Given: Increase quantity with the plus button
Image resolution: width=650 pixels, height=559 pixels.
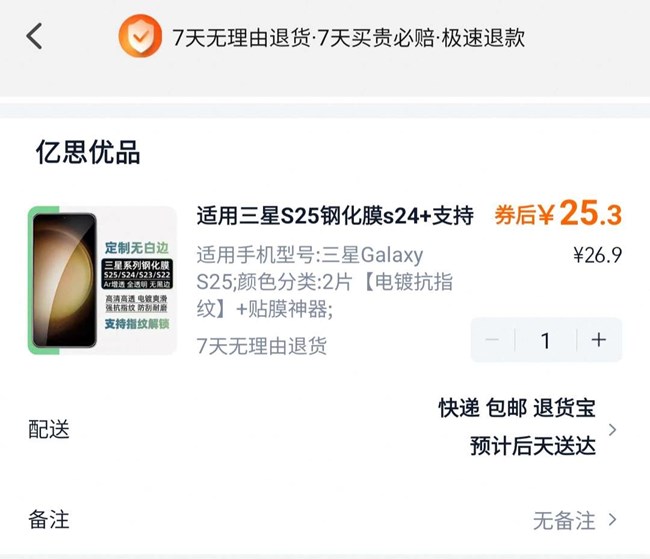Looking at the screenshot, I should click(599, 340).
